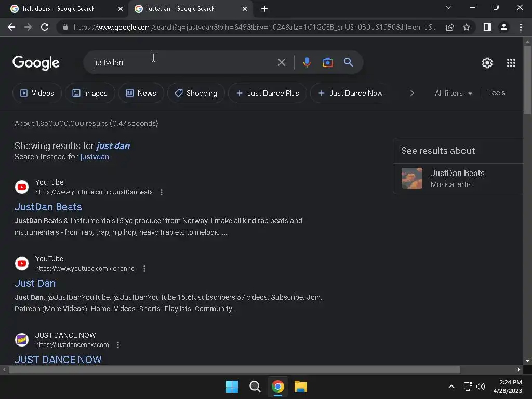Open File Explorer from taskbar
The width and height of the screenshot is (532, 399).
(301, 387)
